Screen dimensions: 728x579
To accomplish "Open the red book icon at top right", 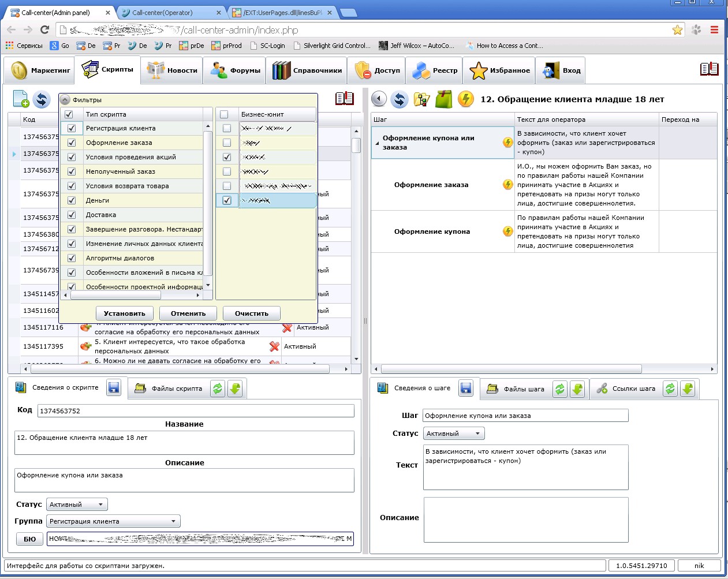I will click(710, 69).
